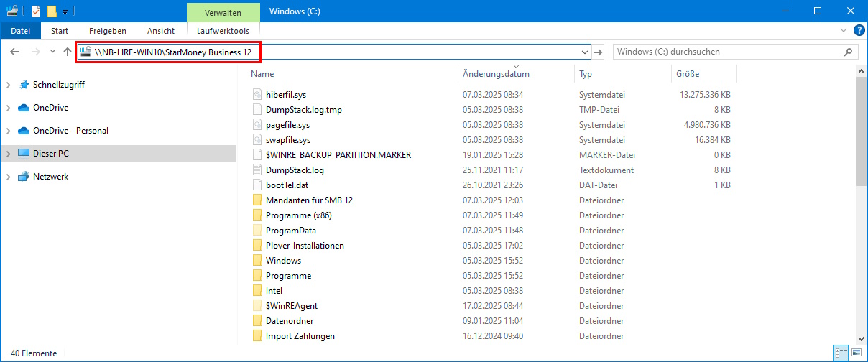
Task: Click the 13.275.336 KB size value
Action: click(705, 94)
